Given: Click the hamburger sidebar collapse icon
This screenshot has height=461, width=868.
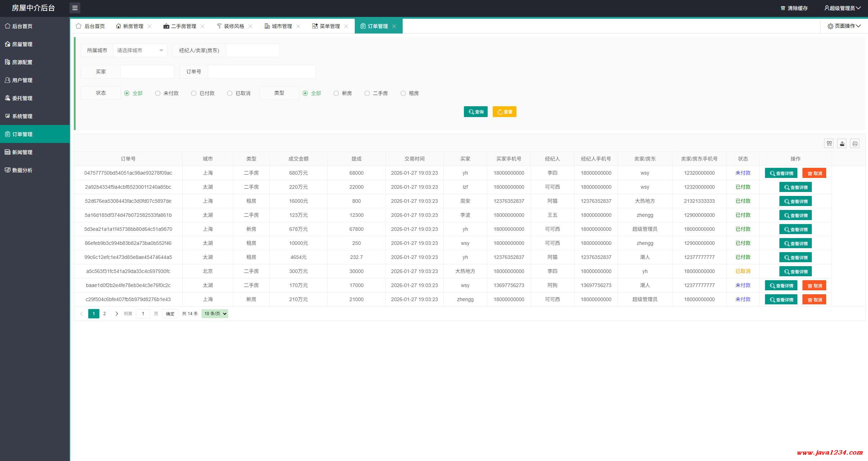Looking at the screenshot, I should 75,8.
